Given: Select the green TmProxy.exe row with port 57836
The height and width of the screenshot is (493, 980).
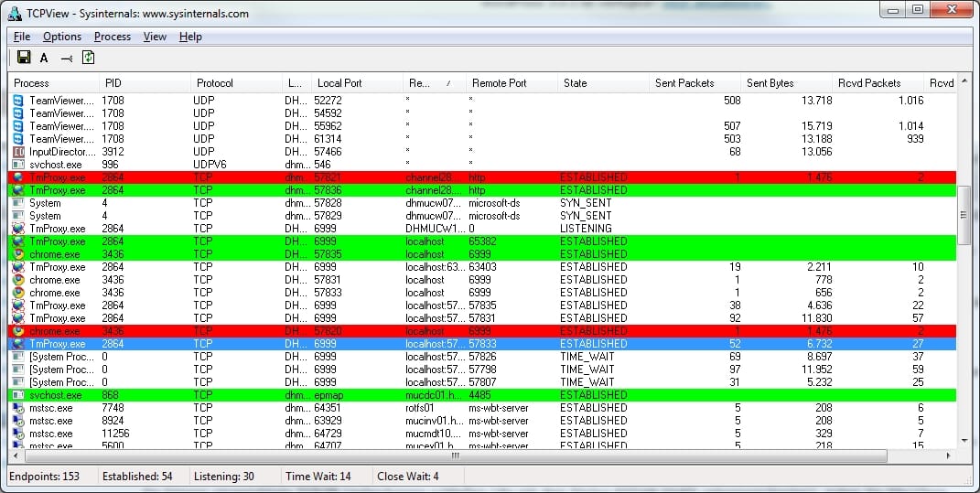Looking at the screenshot, I should [482, 190].
